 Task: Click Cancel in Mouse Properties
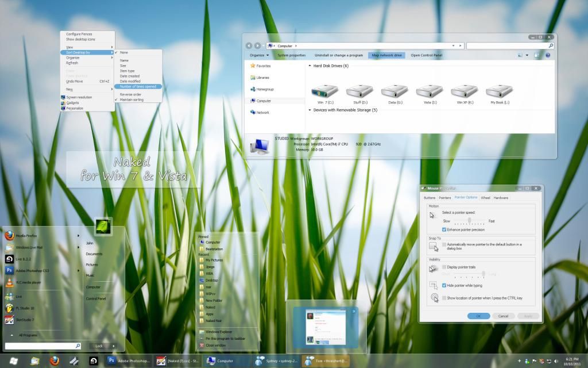tap(503, 316)
